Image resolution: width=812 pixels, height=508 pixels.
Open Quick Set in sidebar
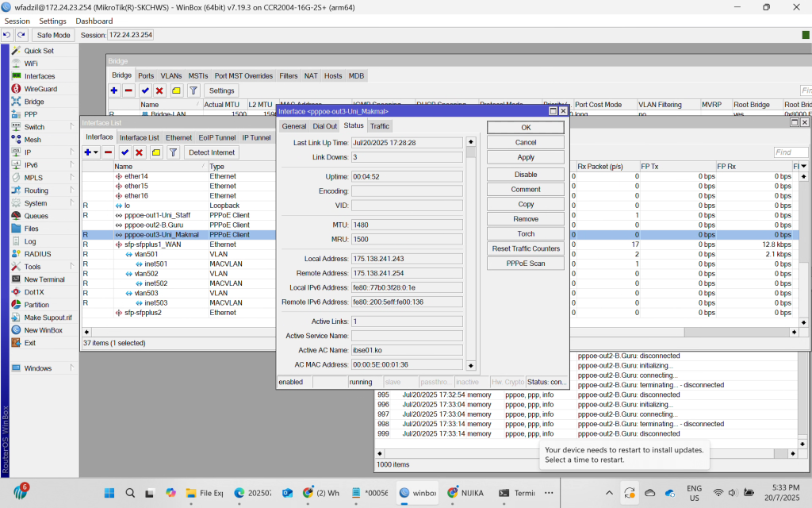click(39, 51)
